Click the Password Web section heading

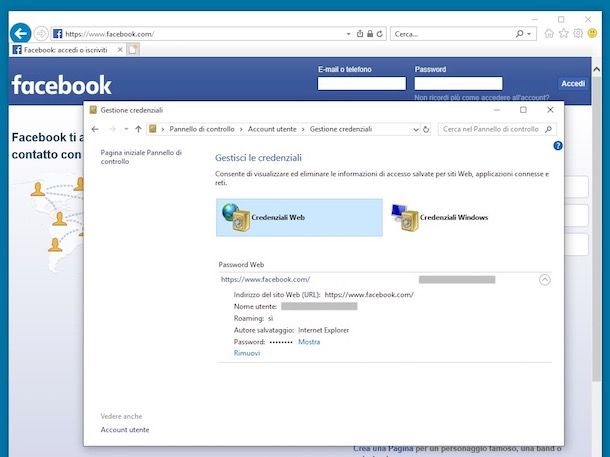(241, 264)
